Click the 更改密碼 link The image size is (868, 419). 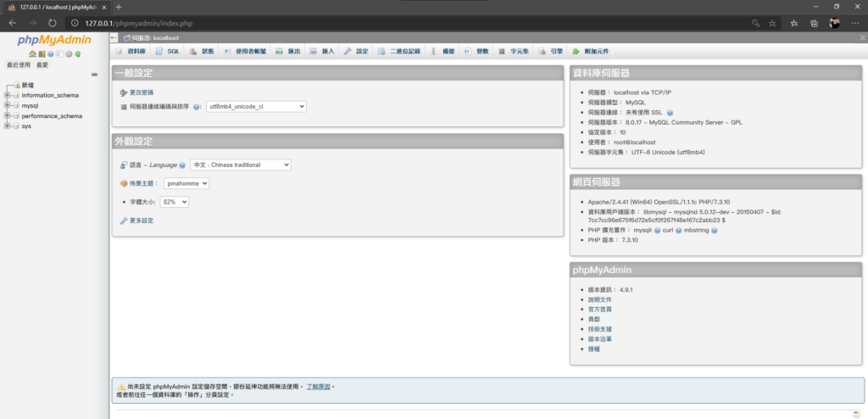[x=142, y=92]
